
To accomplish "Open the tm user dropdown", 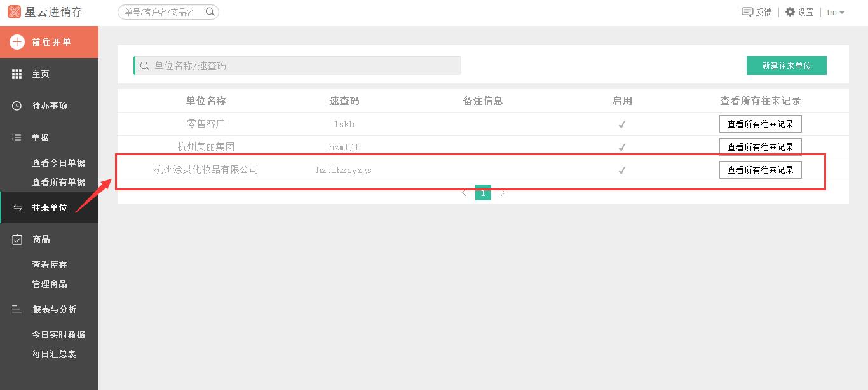I will pyautogui.click(x=836, y=12).
